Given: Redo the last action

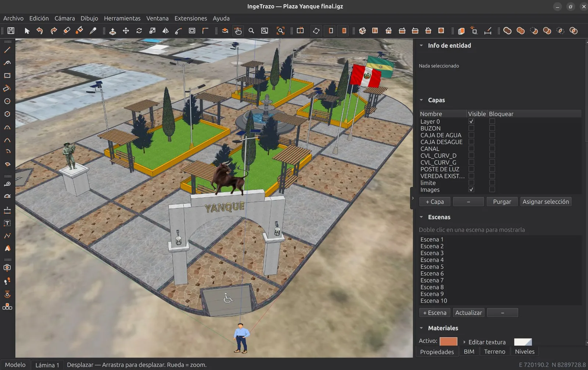Looking at the screenshot, I should pyautogui.click(x=54, y=31).
